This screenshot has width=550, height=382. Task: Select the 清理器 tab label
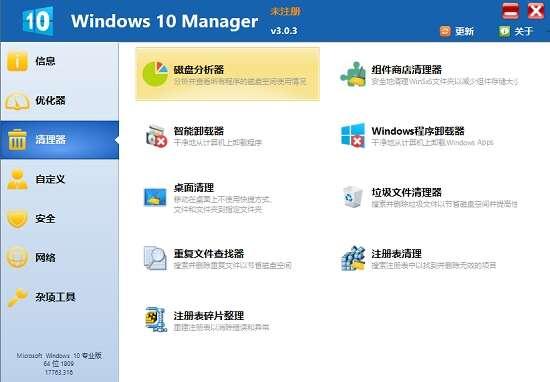(x=51, y=140)
